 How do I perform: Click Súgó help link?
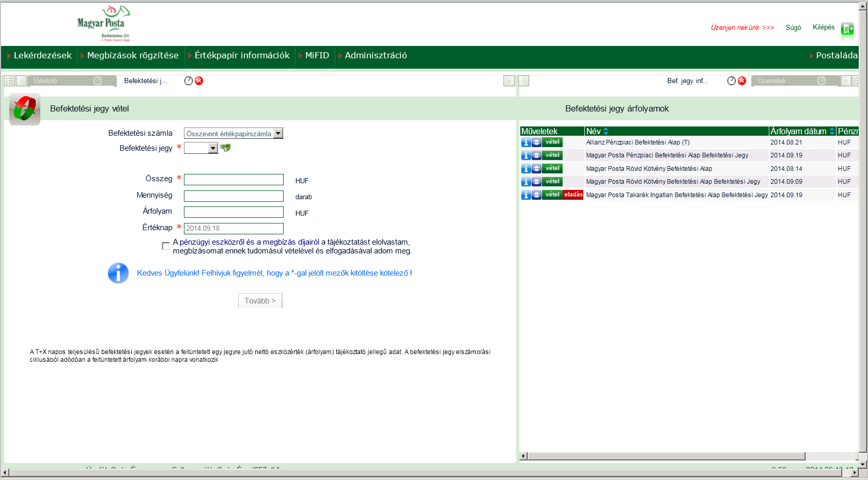click(793, 28)
